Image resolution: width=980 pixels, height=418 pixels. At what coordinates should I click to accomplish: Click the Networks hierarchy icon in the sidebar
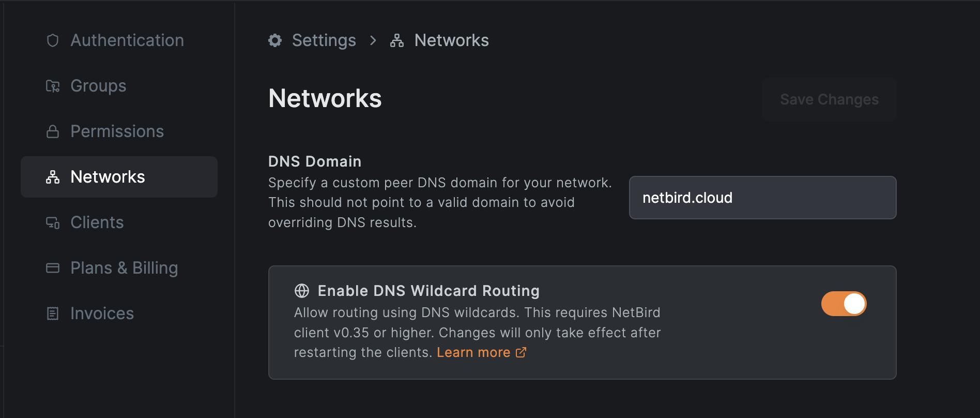click(52, 177)
